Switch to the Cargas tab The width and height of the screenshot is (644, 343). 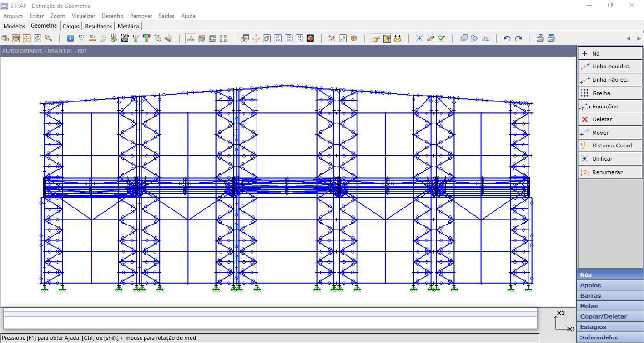tap(71, 26)
